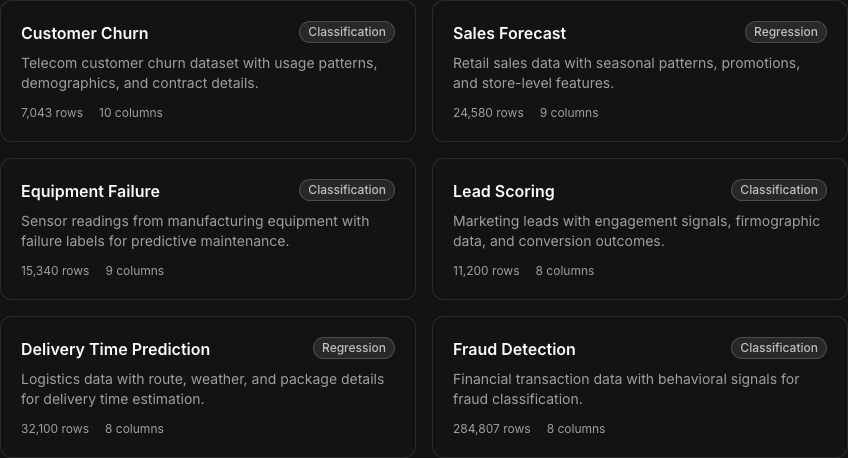This screenshot has width=848, height=458.
Task: Click the 15,340 rows label
Action: [x=55, y=271]
